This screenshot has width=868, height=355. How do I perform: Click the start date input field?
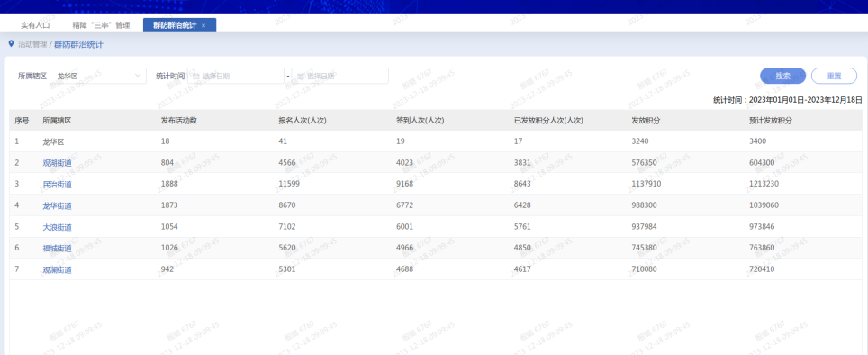tap(236, 76)
